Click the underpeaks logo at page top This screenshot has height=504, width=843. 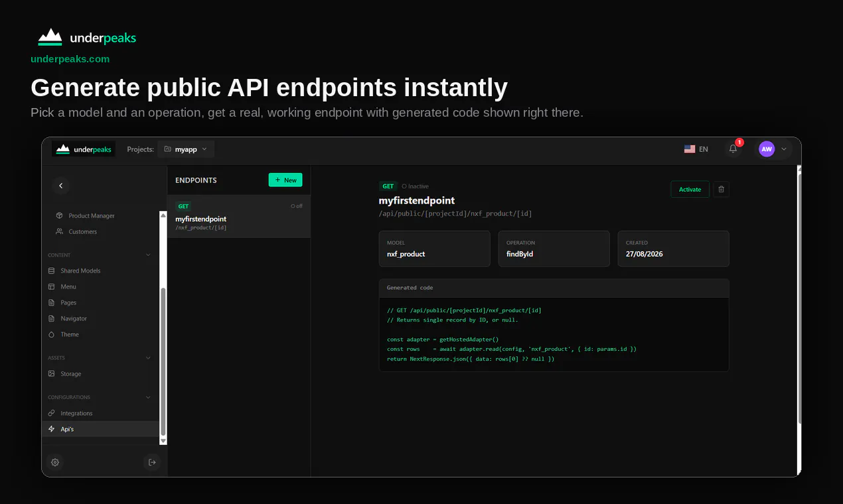coord(87,38)
